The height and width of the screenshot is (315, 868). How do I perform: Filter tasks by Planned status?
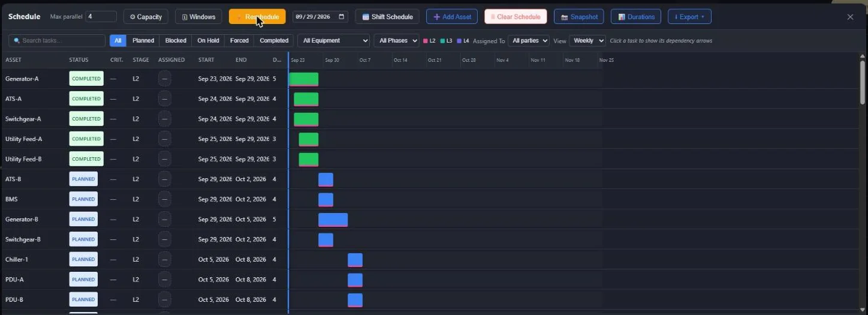point(143,41)
